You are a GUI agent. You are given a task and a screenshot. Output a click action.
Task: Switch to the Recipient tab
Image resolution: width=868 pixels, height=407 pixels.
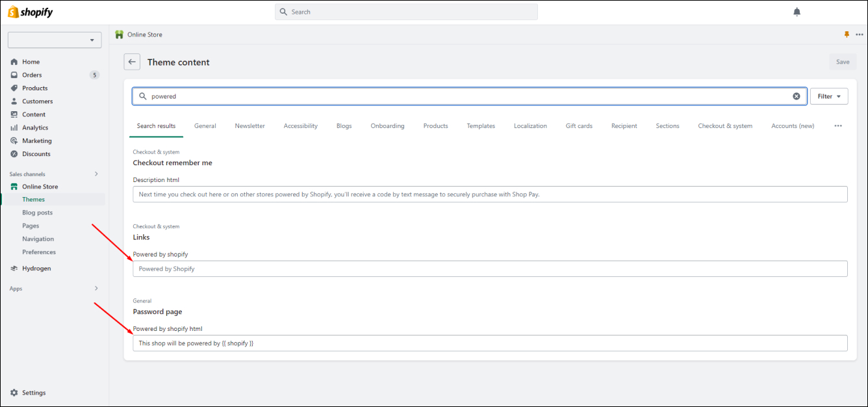click(624, 126)
